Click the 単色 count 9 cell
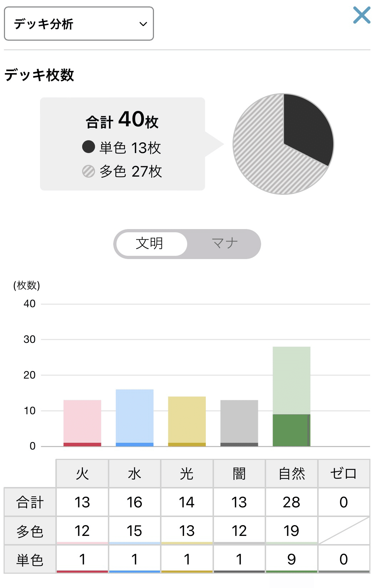Screen dimensions: 379x588 (291, 559)
